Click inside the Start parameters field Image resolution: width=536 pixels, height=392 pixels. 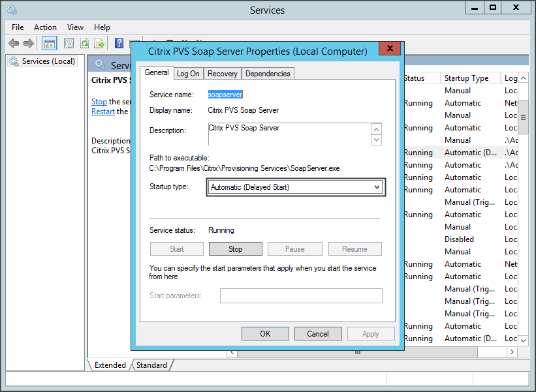tap(301, 295)
